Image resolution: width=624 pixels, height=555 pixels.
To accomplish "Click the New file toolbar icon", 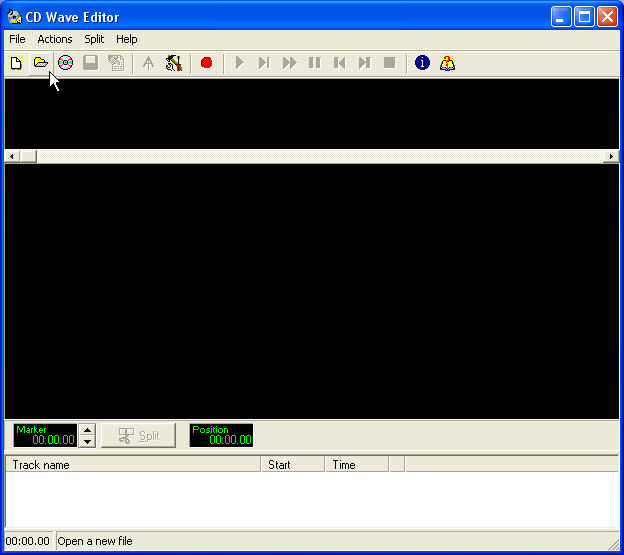I will tap(16, 63).
